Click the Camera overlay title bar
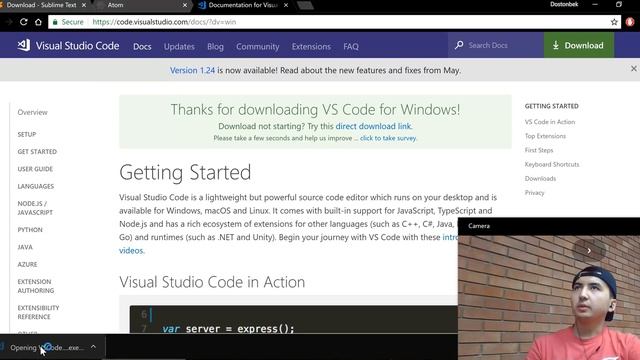 (x=549, y=226)
